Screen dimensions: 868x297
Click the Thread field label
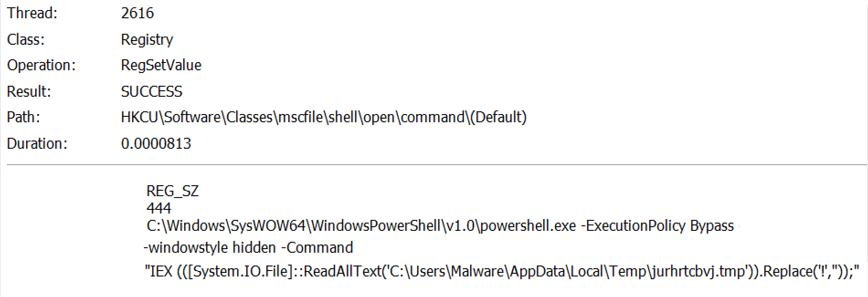point(32,13)
